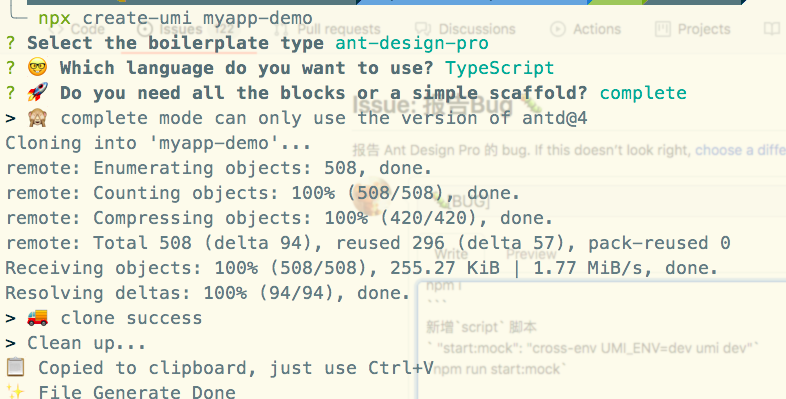Click the 'complete' scaffold answer

point(643,93)
